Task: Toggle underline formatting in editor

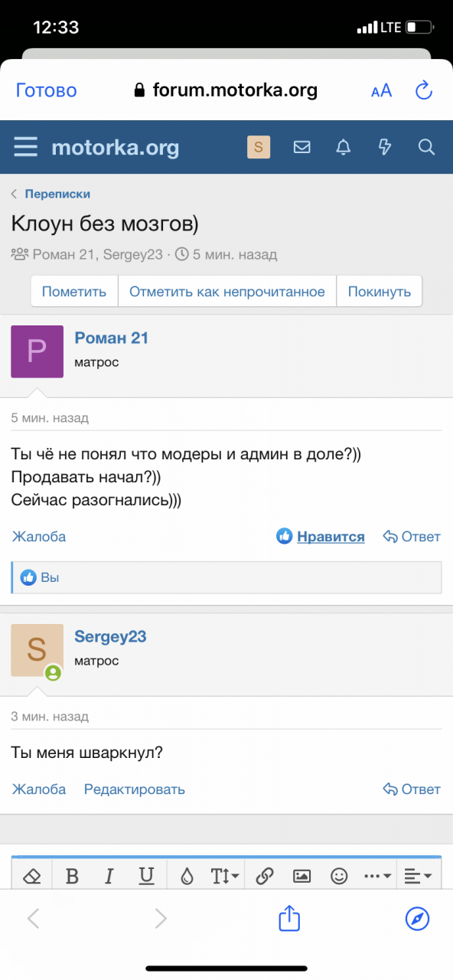Action: point(147,876)
